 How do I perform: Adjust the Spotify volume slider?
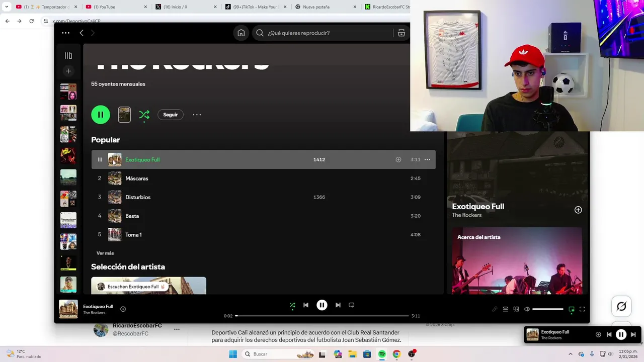548,309
